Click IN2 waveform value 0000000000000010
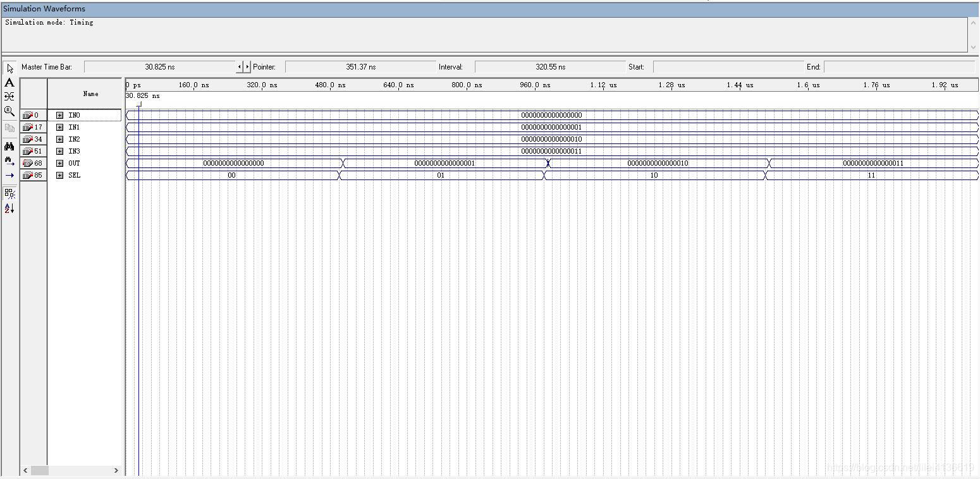 [x=551, y=139]
